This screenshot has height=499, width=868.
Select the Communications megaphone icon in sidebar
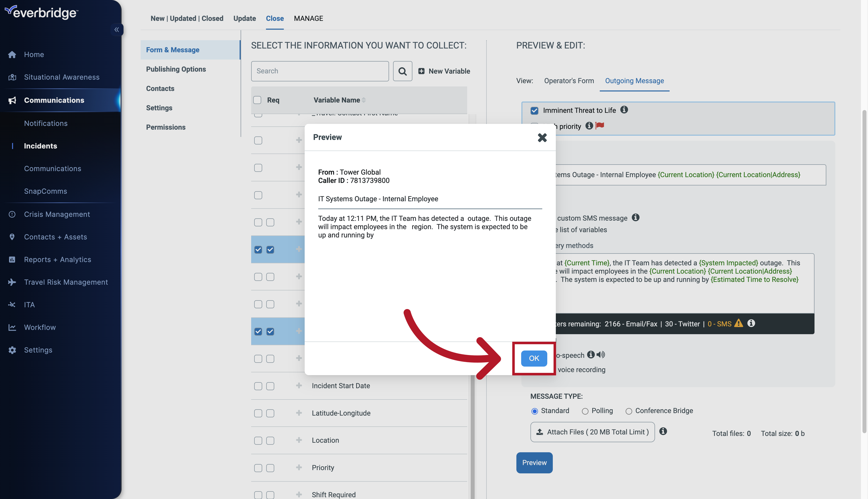[x=12, y=100]
